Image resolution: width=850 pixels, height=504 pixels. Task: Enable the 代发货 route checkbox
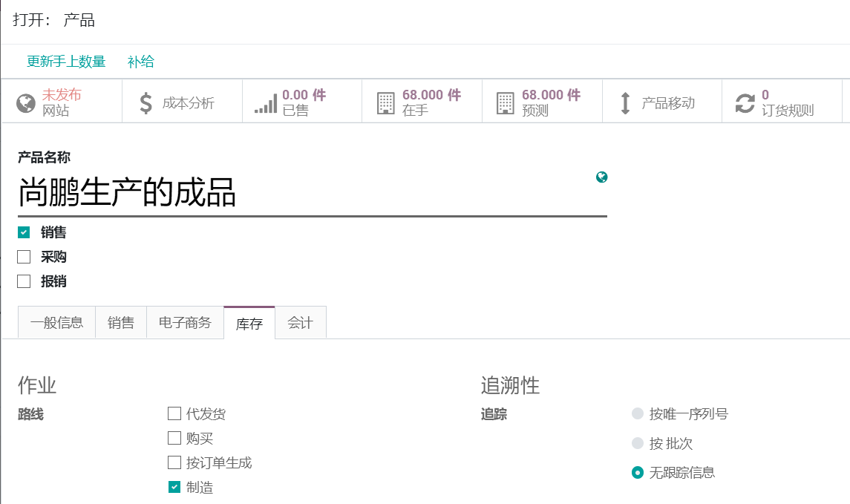[x=174, y=414]
